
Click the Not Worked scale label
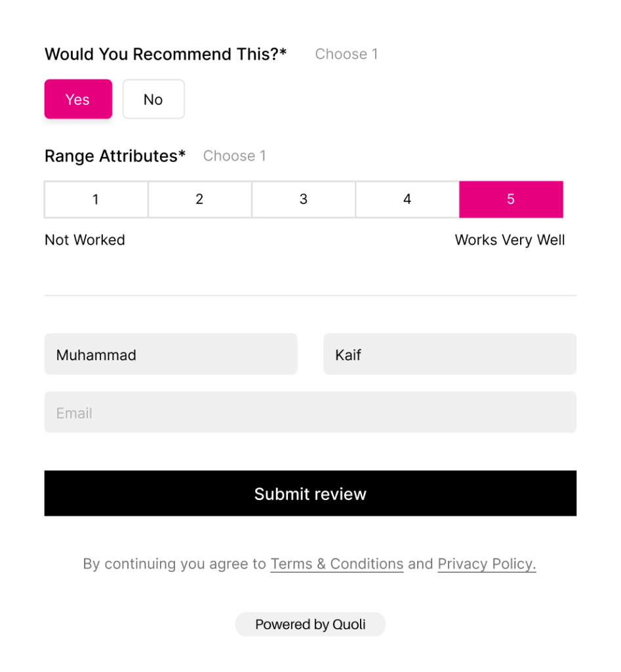[x=85, y=240]
